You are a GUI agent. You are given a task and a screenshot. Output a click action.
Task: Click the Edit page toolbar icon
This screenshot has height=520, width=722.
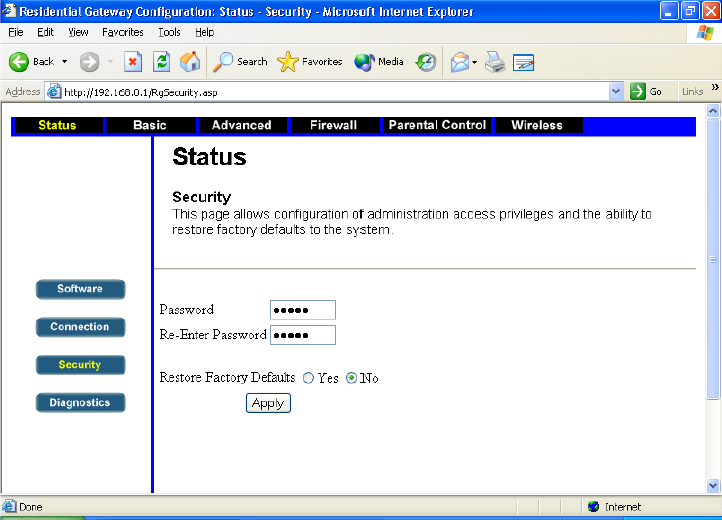point(524,63)
